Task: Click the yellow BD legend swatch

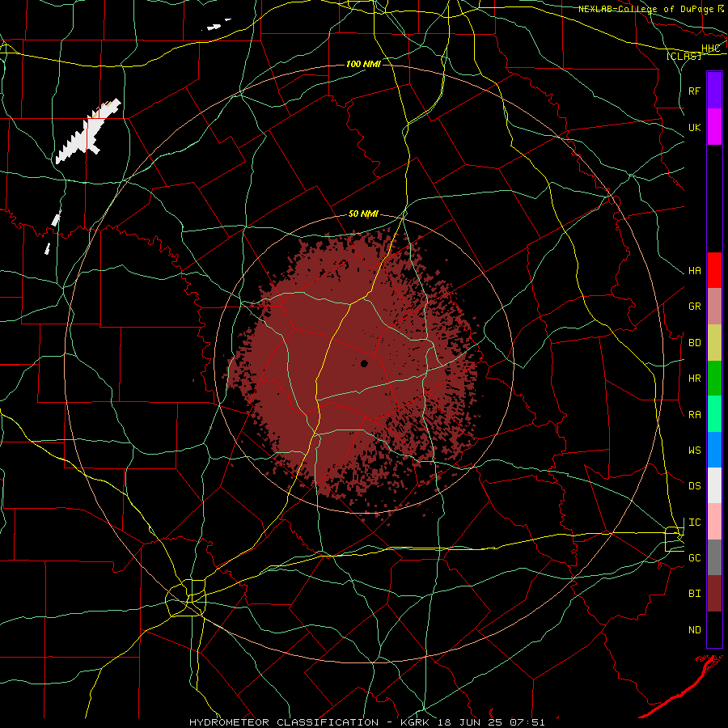Action: click(x=714, y=343)
